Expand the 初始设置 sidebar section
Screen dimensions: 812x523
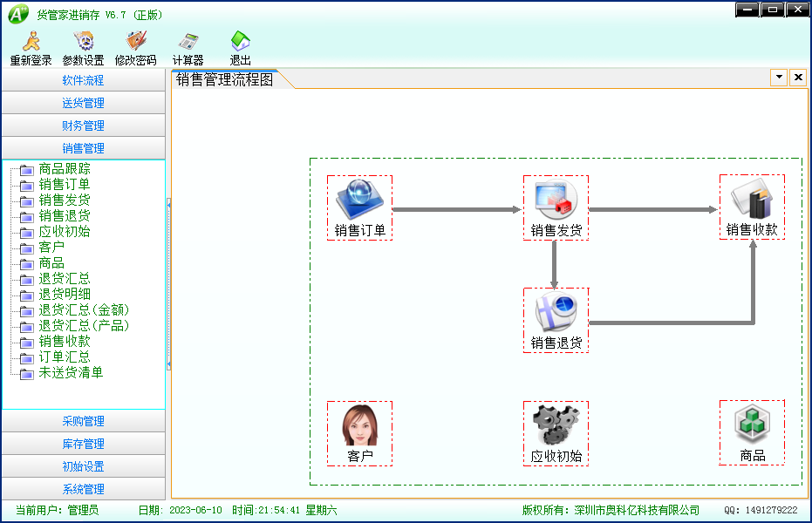pyautogui.click(x=84, y=466)
